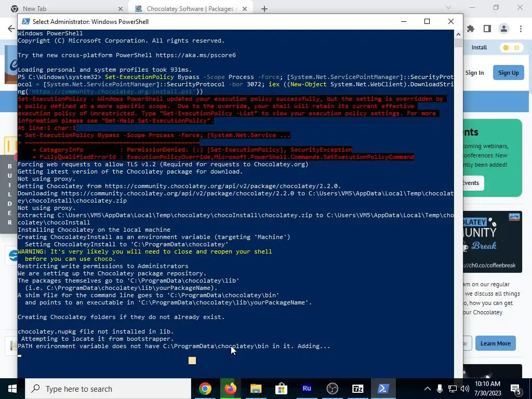Viewport: 532px width, 399px height.
Task: Click the 'PATH environment variable' output line
Action: click(174, 346)
